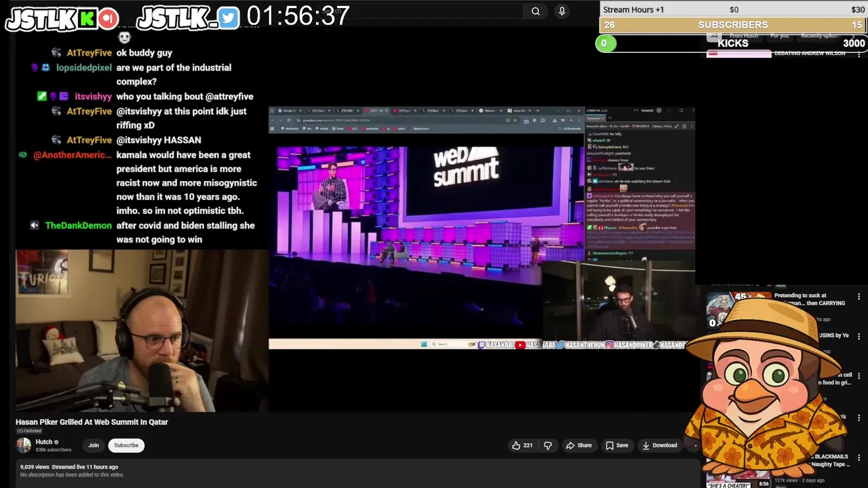Open 'Pretending to suck at' recommended video title
The width and height of the screenshot is (868, 488).
[809, 299]
